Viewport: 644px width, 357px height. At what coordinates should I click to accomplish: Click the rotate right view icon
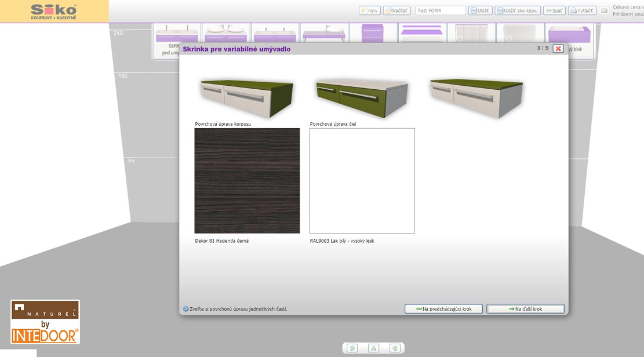tap(395, 348)
